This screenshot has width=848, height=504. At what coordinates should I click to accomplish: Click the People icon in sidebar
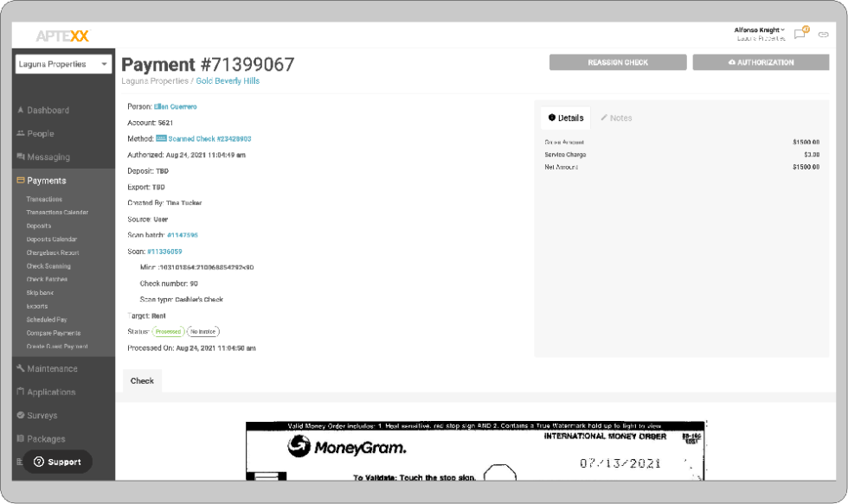20,134
